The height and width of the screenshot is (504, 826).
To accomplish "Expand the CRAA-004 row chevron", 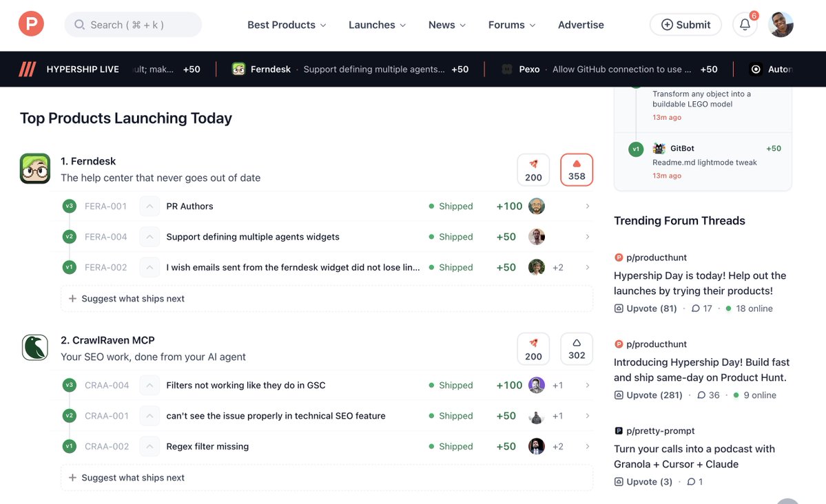I will (588, 385).
